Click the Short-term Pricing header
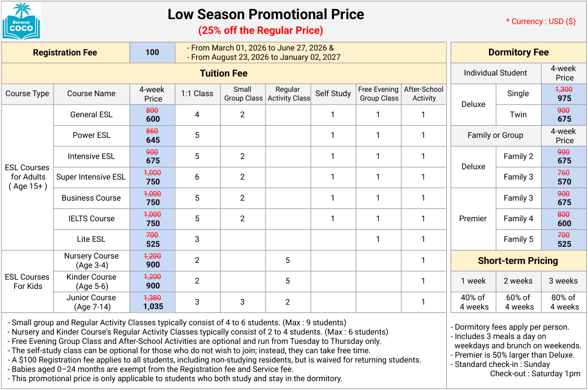The width and height of the screenshot is (588, 390). pyautogui.click(x=518, y=260)
